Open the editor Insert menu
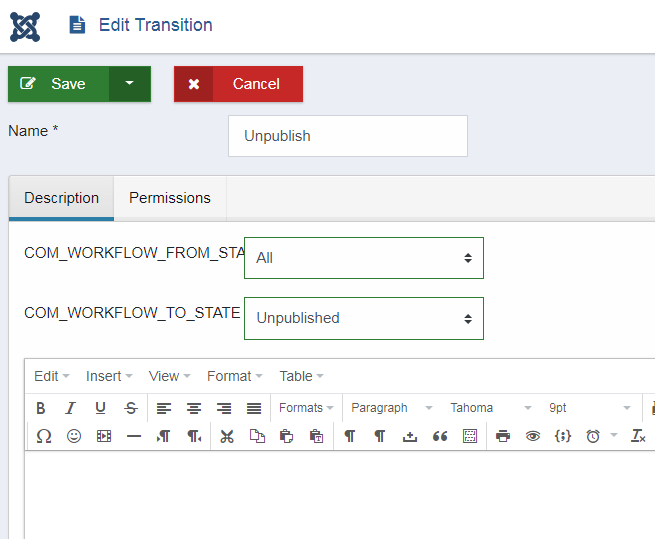 point(109,376)
